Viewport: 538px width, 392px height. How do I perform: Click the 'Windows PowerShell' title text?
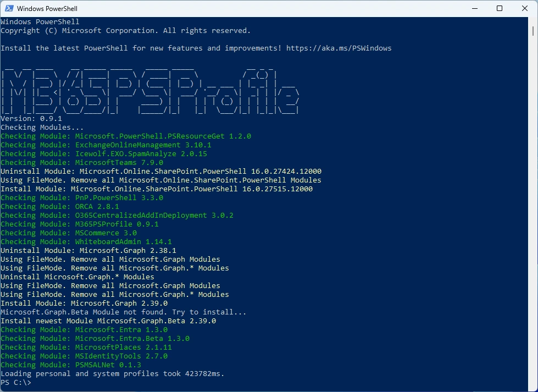47,9
